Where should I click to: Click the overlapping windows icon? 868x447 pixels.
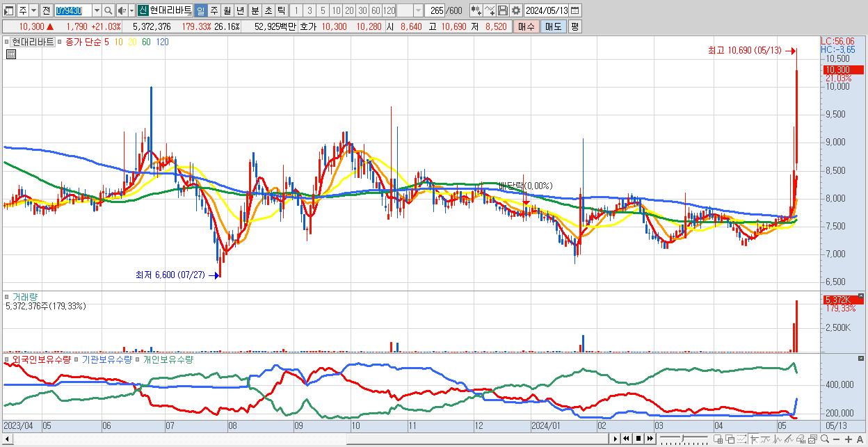[x=730, y=439]
